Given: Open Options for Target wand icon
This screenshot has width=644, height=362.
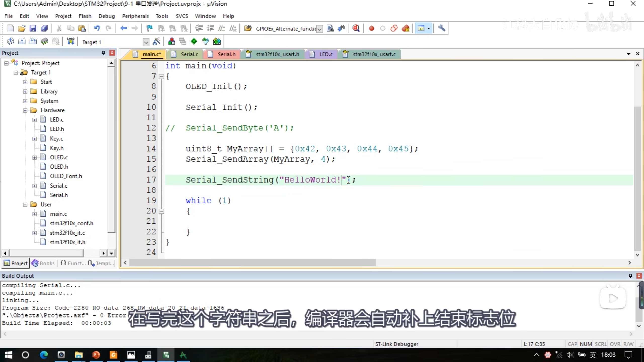Looking at the screenshot, I should point(156,41).
